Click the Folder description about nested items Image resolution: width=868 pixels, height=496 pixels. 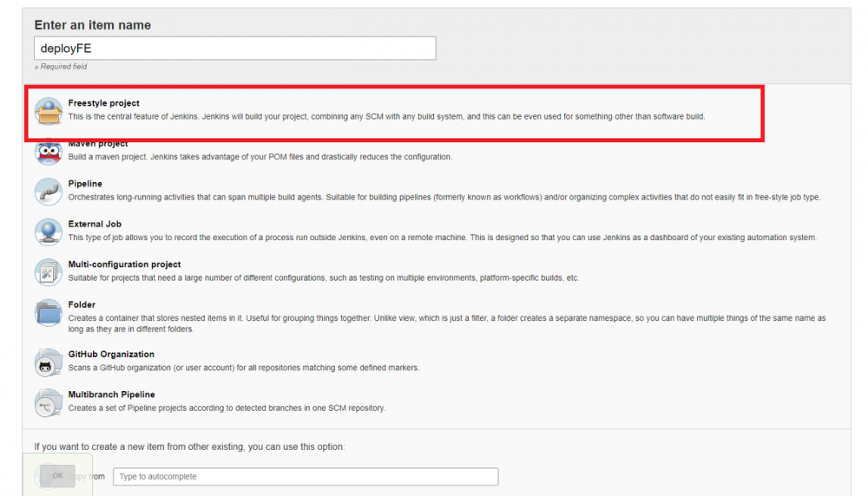pyautogui.click(x=447, y=323)
